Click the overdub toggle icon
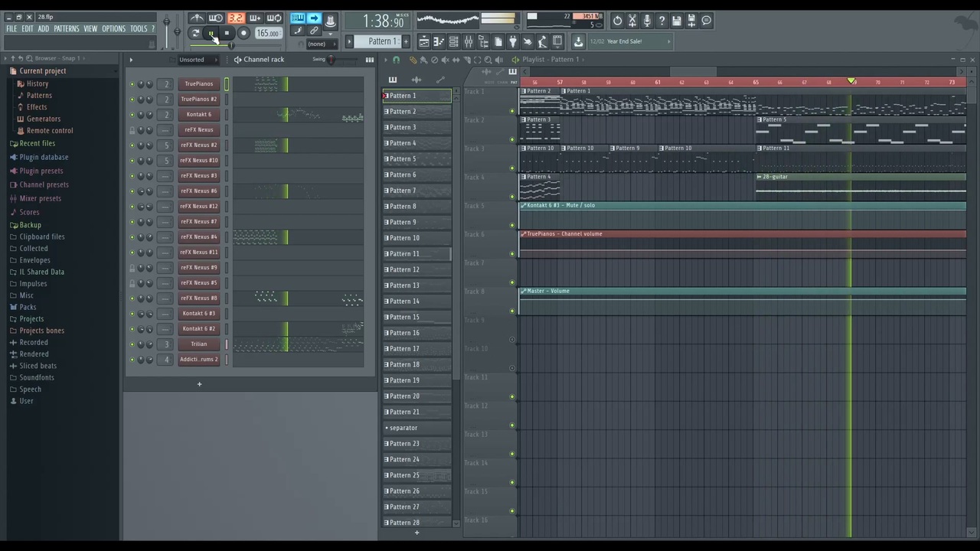The height and width of the screenshot is (551, 980). (255, 19)
